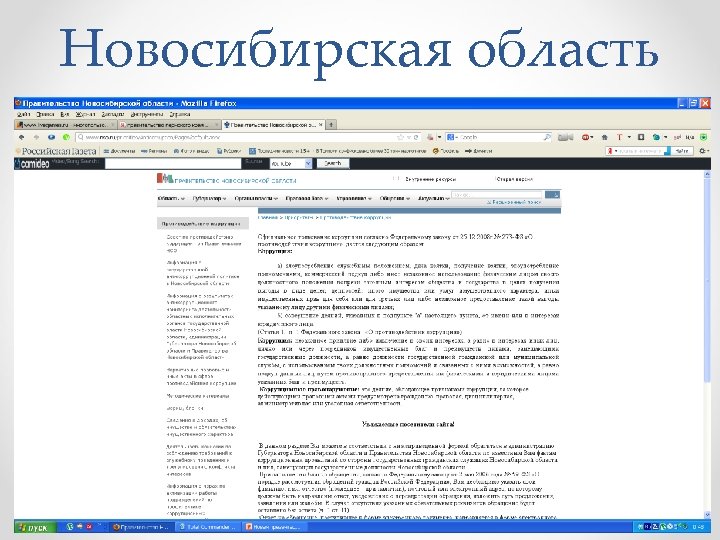Click the camideo video search input
Viewport: 720px width, 540px height.
click(x=173, y=163)
